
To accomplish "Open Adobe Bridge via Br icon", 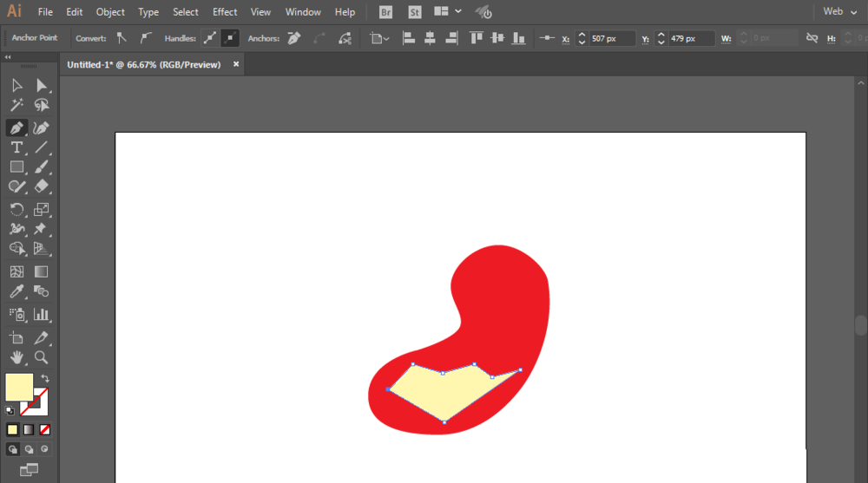I will point(385,12).
